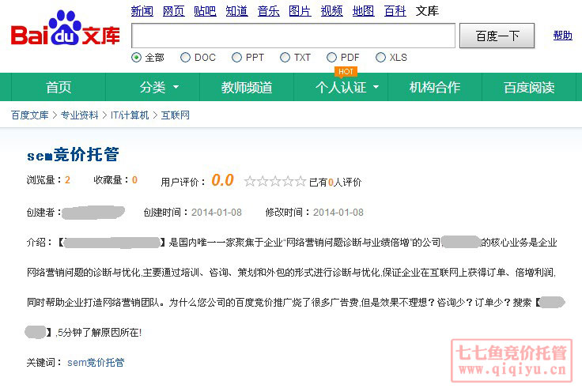The height and width of the screenshot is (392, 582).
Task: Rate two stars in 用户评价
Action: pos(263,181)
